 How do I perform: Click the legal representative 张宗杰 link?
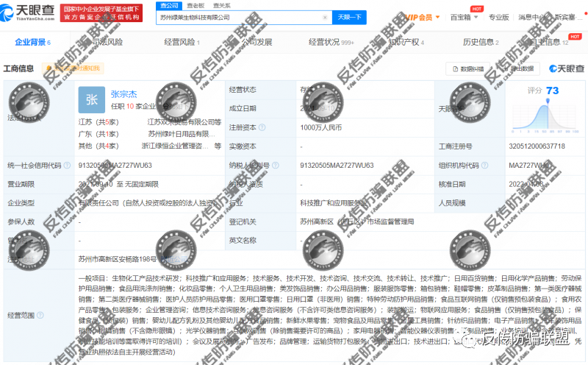[123, 94]
